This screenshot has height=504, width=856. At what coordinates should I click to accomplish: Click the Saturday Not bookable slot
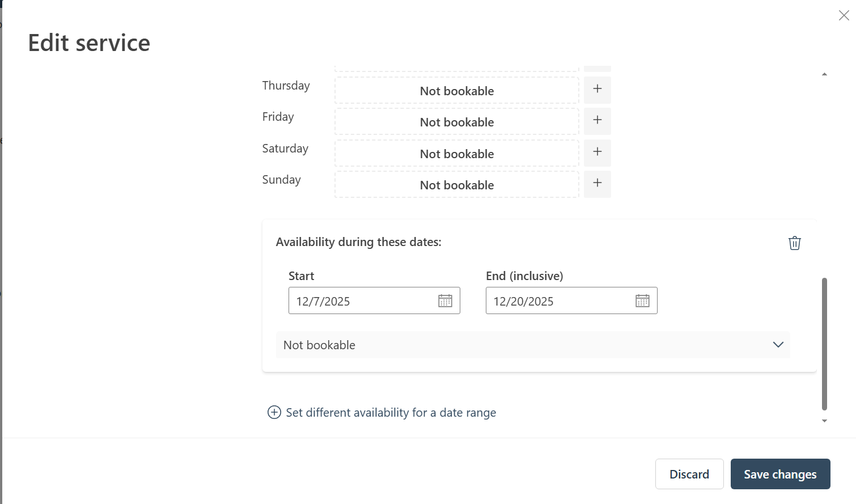(456, 154)
